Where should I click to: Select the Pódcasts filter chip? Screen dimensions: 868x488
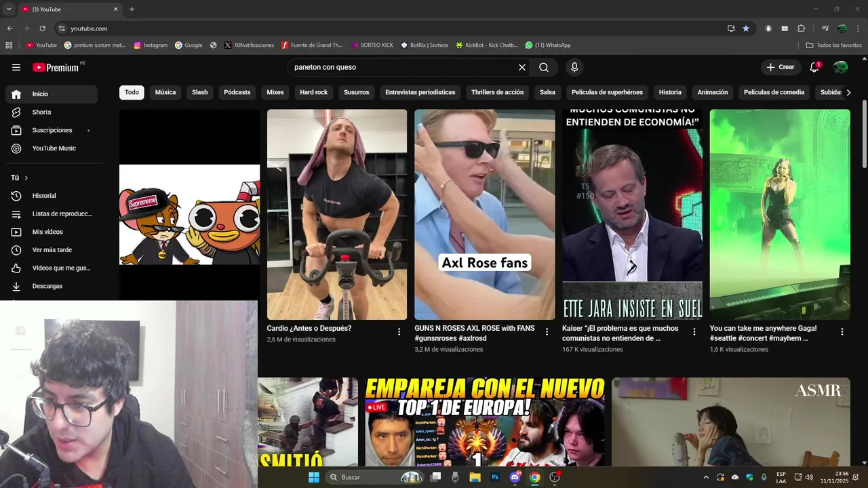237,92
